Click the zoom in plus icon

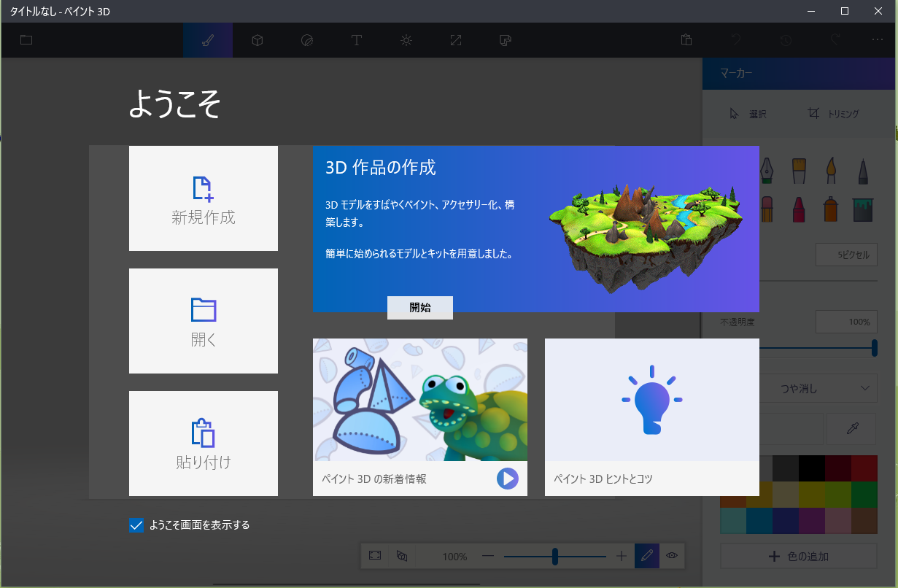tap(622, 556)
